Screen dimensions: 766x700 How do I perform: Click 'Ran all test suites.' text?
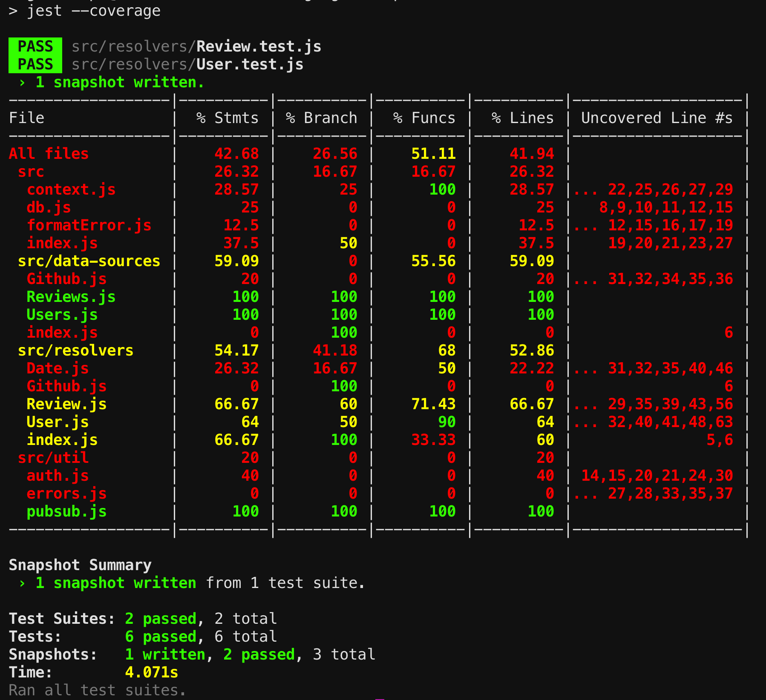(98, 690)
